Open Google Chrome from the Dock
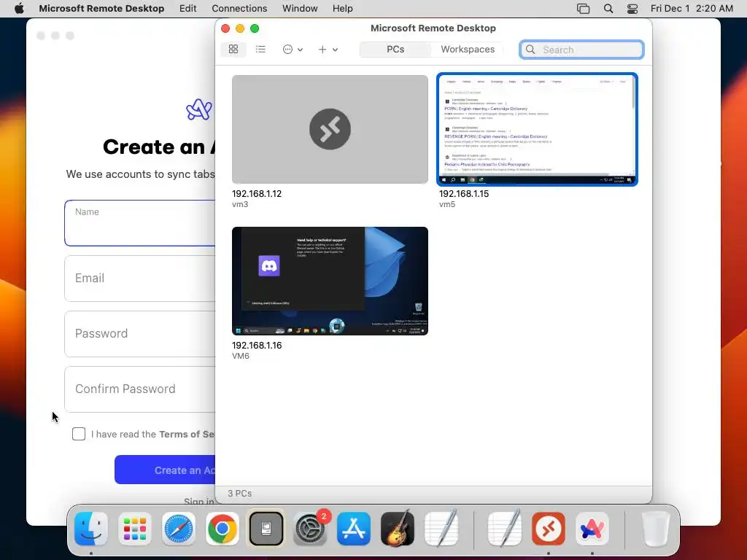Image resolution: width=747 pixels, height=560 pixels. [222, 529]
